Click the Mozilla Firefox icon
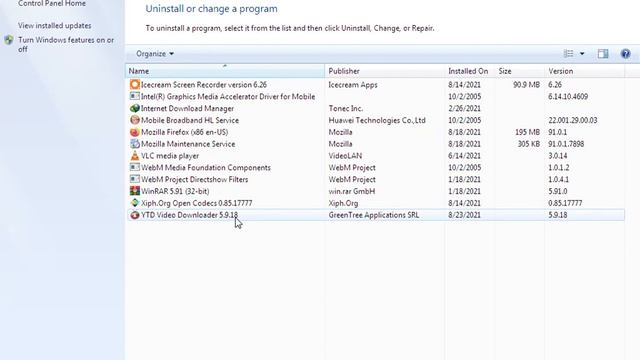Viewport: 640px width, 360px height. tap(135, 132)
